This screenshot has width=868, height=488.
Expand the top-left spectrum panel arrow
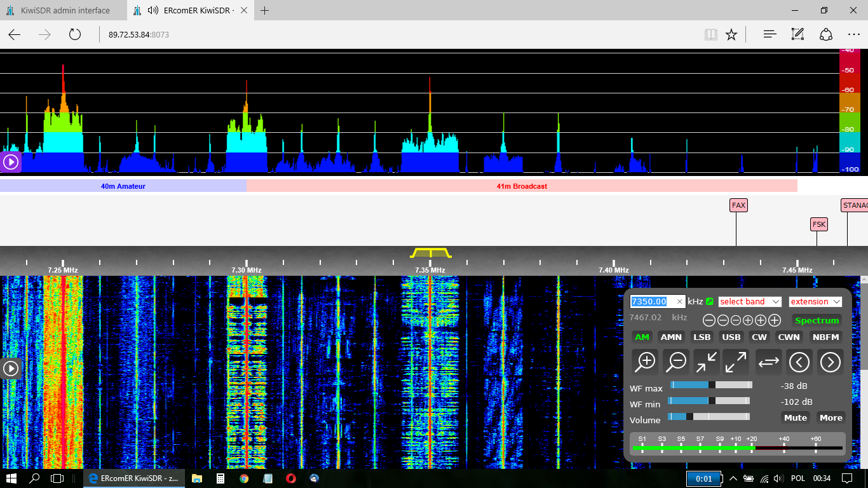[11, 162]
